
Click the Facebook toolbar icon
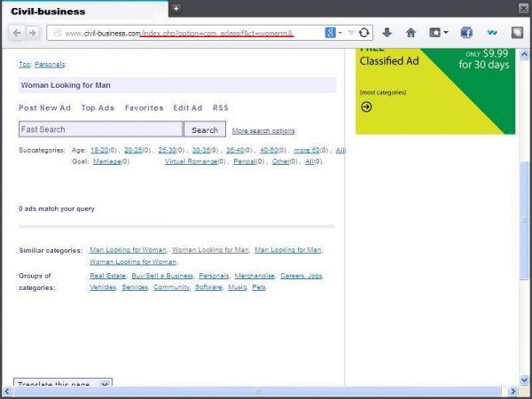(x=466, y=33)
